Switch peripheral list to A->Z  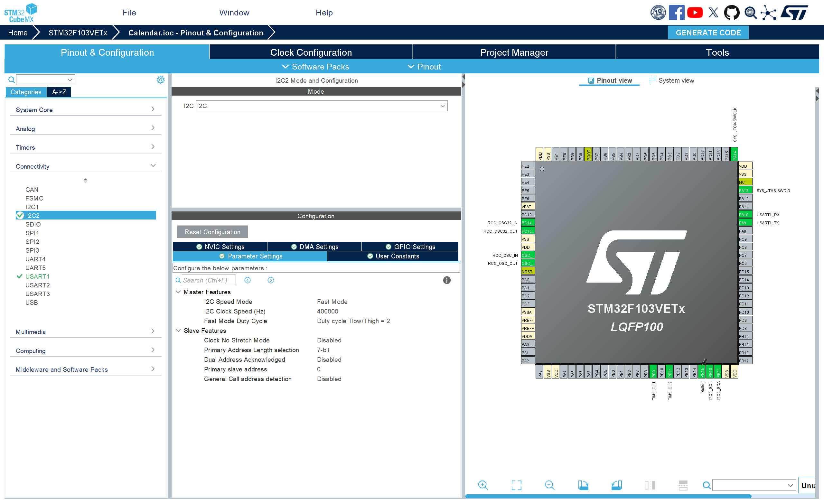59,92
